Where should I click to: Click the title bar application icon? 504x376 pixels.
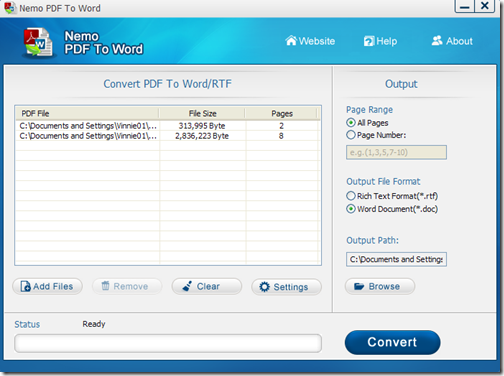[x=10, y=8]
